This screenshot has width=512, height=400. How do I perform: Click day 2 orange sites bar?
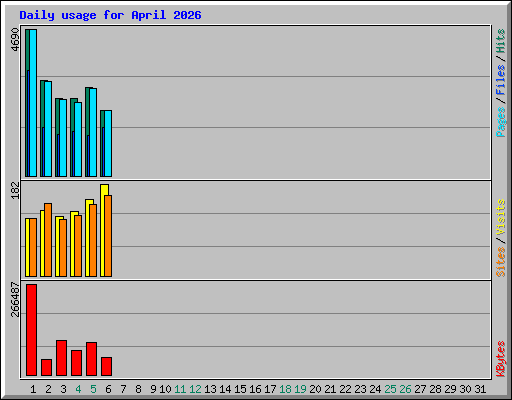(x=48, y=240)
